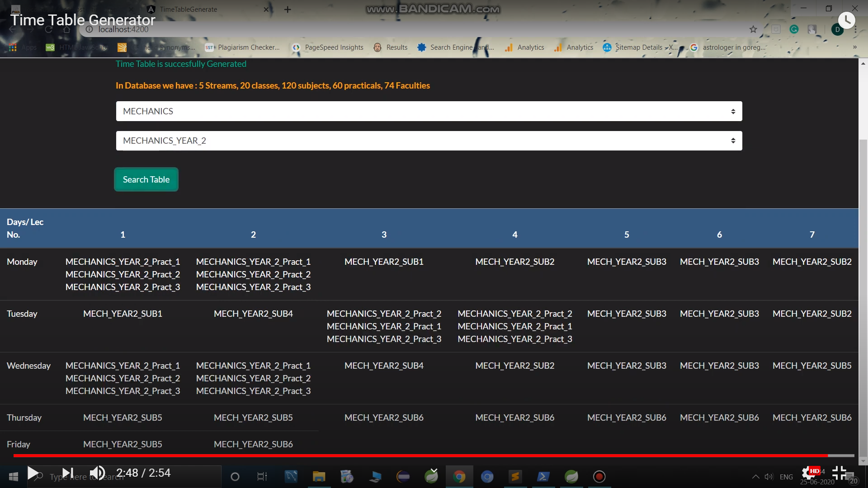Open the Plagiarism Checker bookmark
Viewport: 868px width, 488px height.
pyautogui.click(x=248, y=47)
